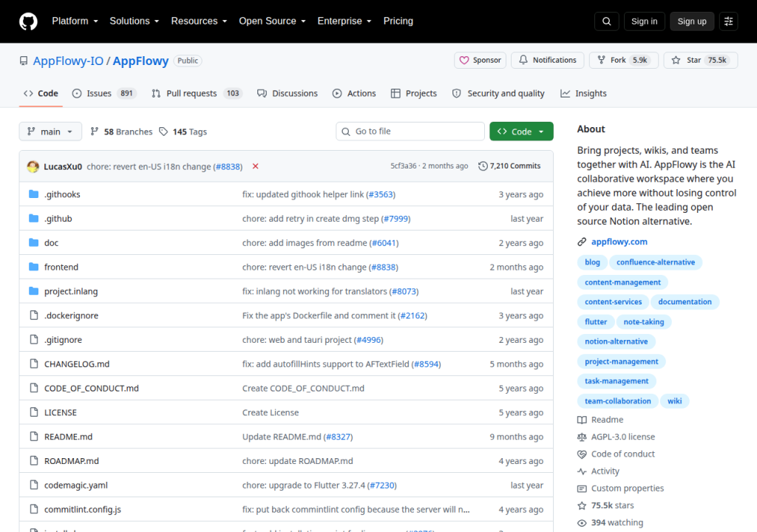Click the GitHub Octocat logo
Viewport: 757px width, 532px height.
click(28, 21)
